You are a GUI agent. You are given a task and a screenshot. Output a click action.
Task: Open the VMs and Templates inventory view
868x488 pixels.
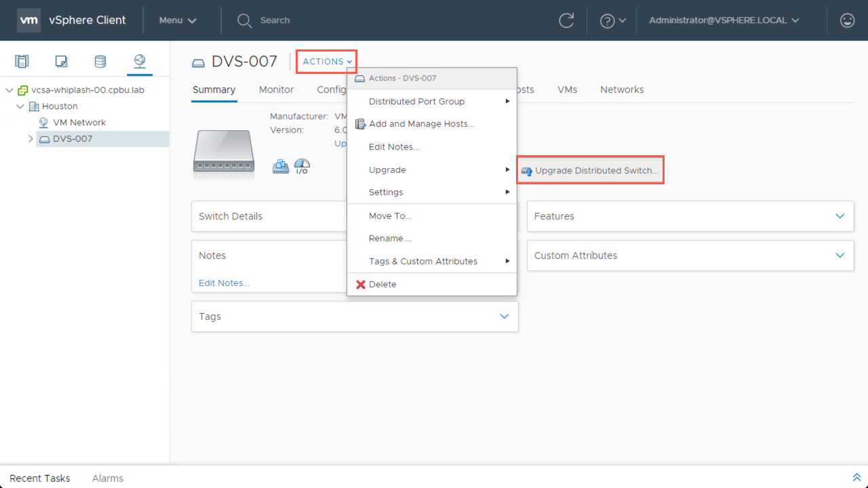click(61, 62)
